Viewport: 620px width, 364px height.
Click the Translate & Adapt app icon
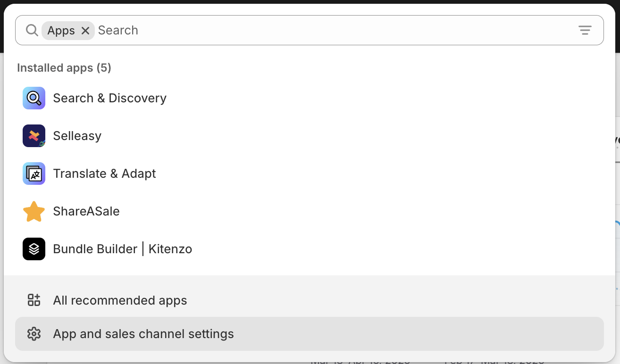pos(34,174)
